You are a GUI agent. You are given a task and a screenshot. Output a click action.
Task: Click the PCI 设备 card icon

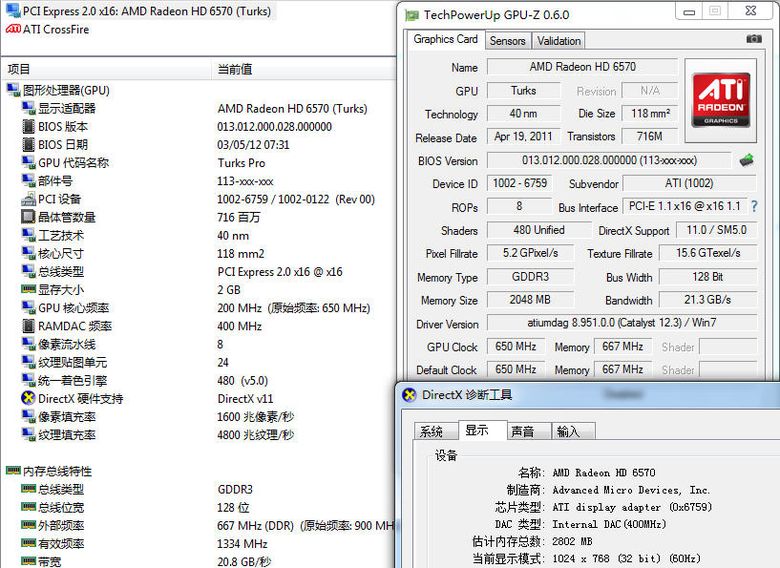[x=28, y=199]
